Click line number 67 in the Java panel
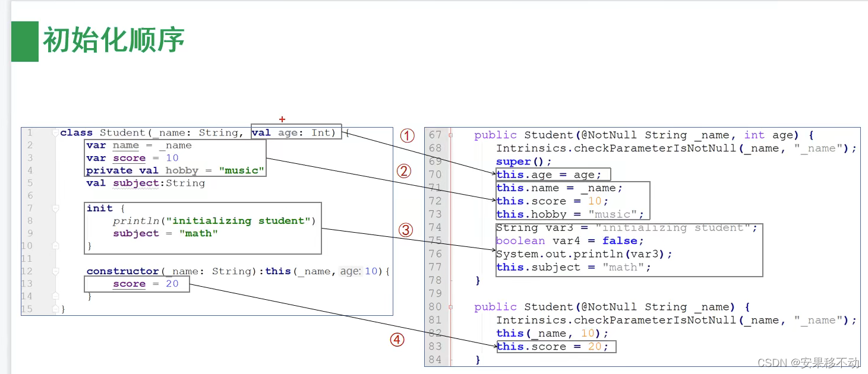The height and width of the screenshot is (374, 868). click(x=434, y=135)
